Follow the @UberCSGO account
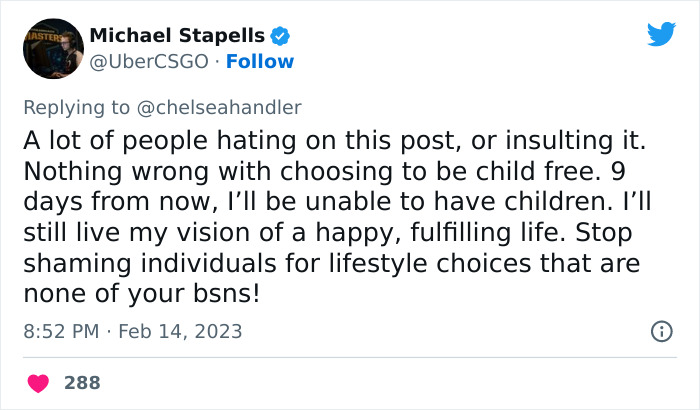Image resolution: width=700 pixels, height=410 pixels. [x=260, y=61]
